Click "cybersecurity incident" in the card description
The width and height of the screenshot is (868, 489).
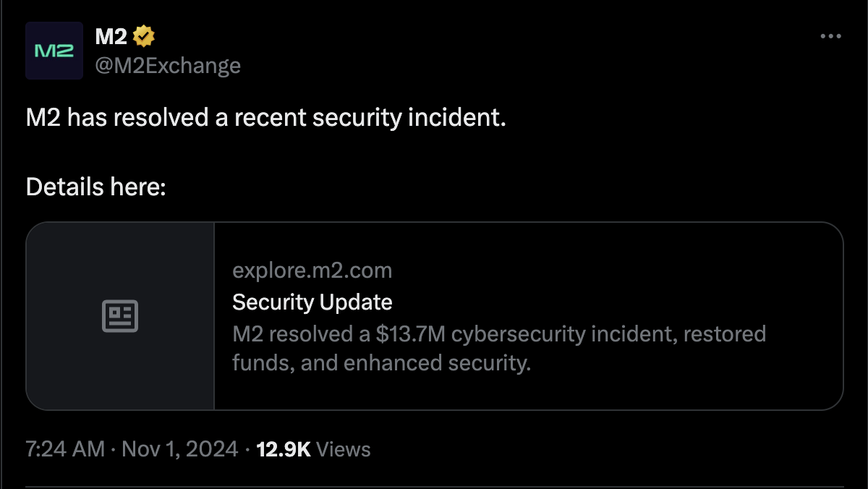pyautogui.click(x=551, y=334)
